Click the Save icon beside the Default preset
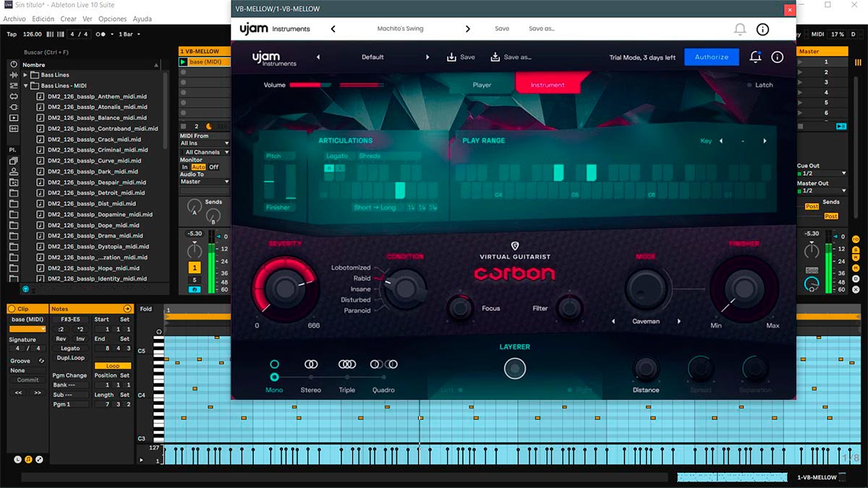The width and height of the screenshot is (868, 488). click(x=451, y=57)
